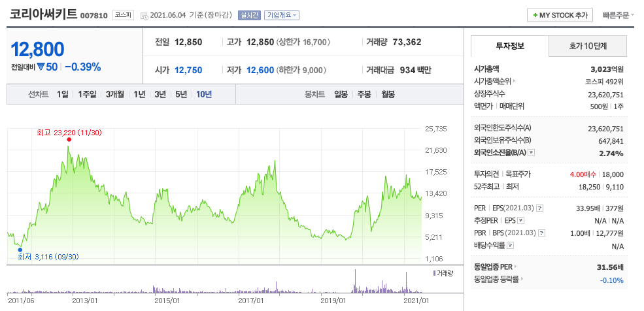Image resolution: width=644 pixels, height=311 pixels.
Task: Open help icon next to PER EPS(2021.03)
Action: (539, 208)
